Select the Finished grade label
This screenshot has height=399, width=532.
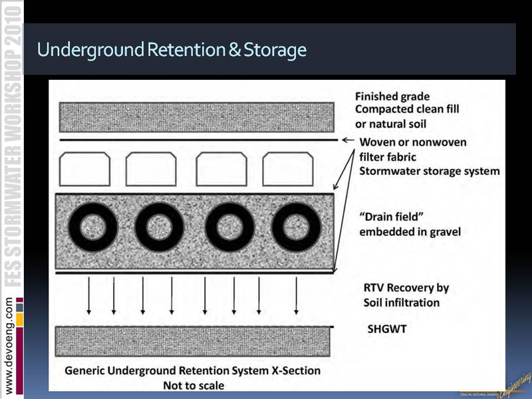tap(392, 96)
